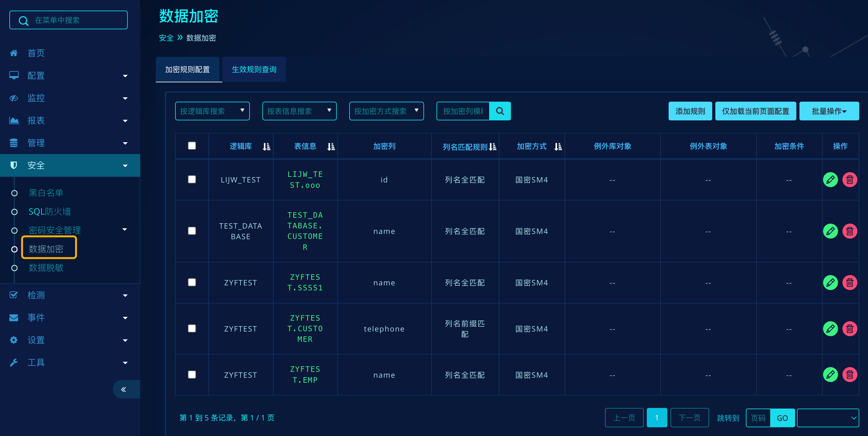Click the edit pencil icon for LIJW_TEST row
Image resolution: width=868 pixels, height=436 pixels.
pos(830,180)
